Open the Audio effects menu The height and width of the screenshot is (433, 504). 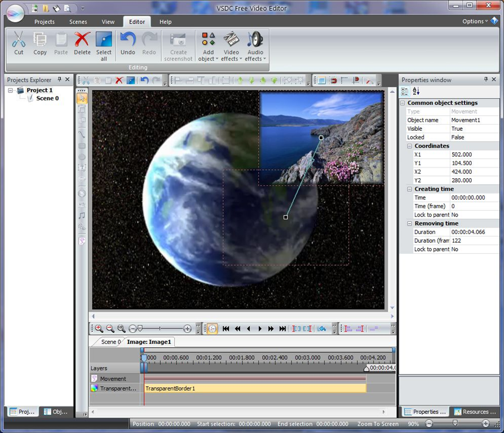(x=255, y=46)
